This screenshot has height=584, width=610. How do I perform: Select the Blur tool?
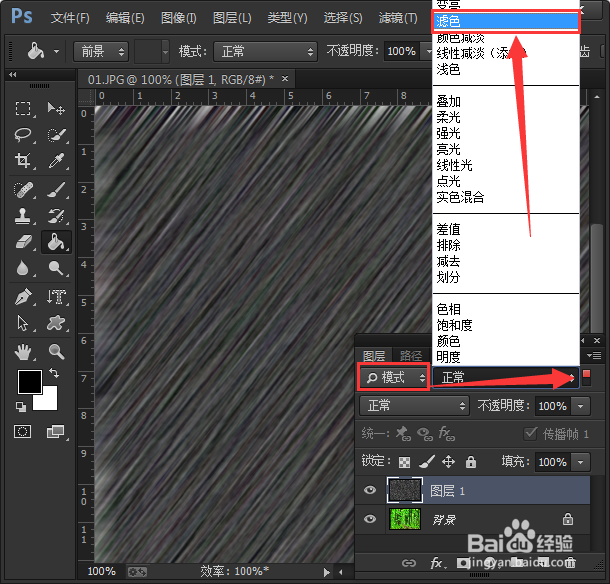(x=23, y=268)
